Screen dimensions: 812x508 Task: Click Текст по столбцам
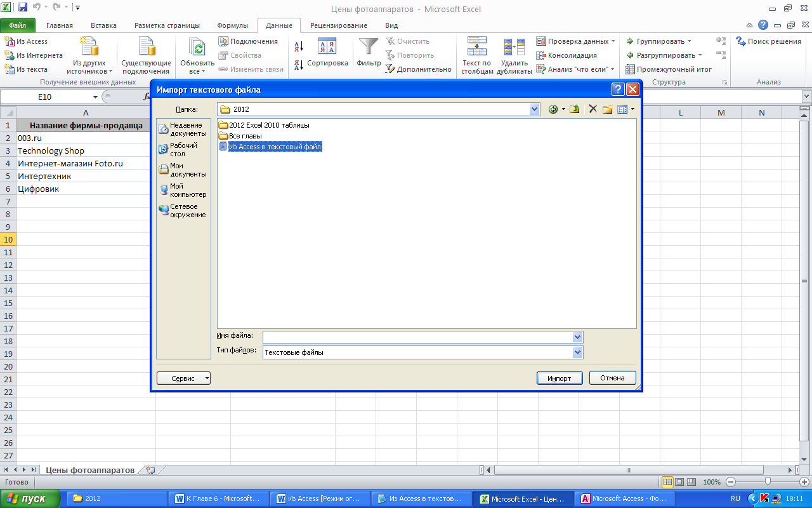[476, 56]
